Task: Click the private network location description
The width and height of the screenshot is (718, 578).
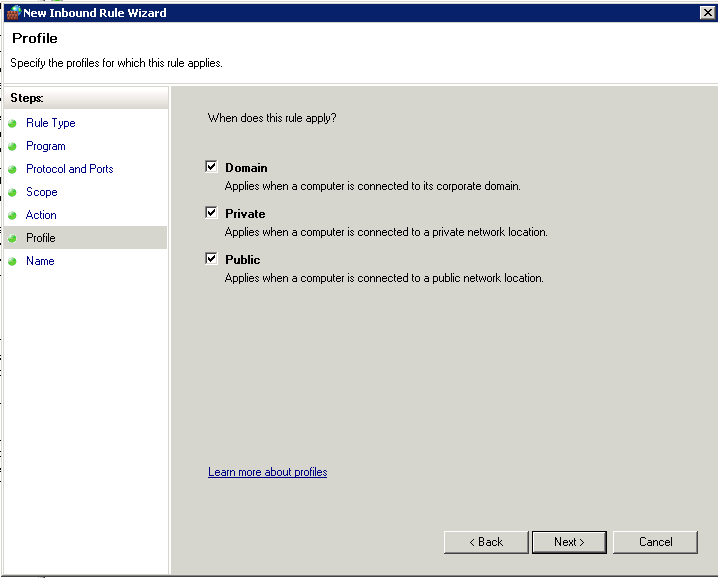Action: tap(386, 232)
